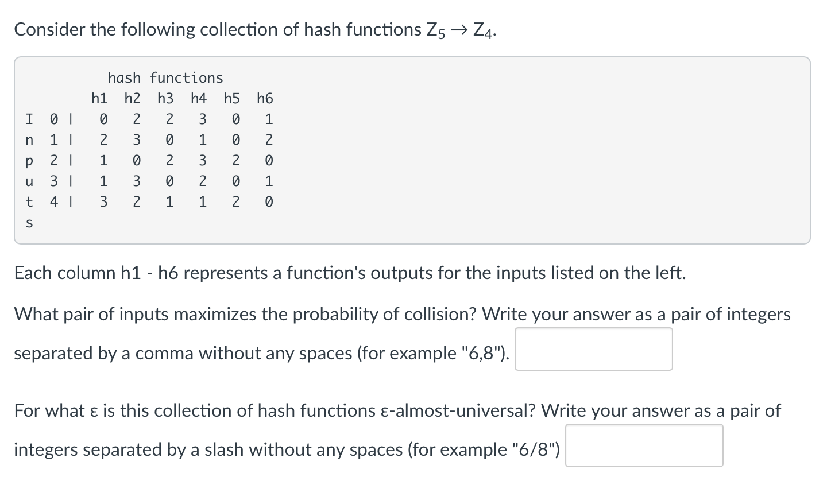This screenshot has width=827, height=504.
Task: Select the h4 column header
Action: pyautogui.click(x=198, y=98)
